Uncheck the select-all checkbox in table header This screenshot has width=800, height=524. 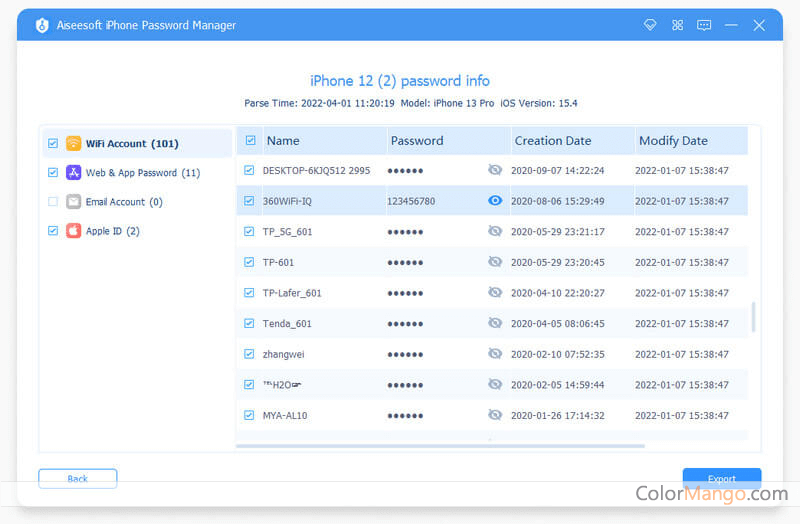coord(250,141)
